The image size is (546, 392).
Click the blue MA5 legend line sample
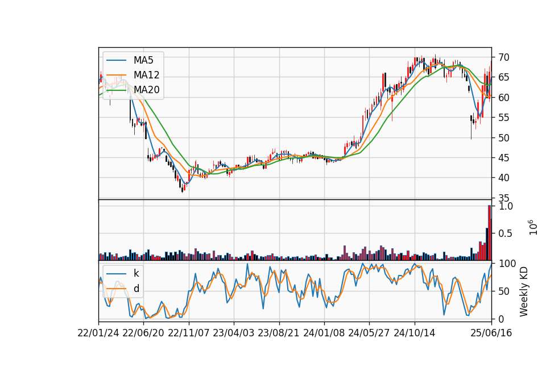[x=116, y=60]
